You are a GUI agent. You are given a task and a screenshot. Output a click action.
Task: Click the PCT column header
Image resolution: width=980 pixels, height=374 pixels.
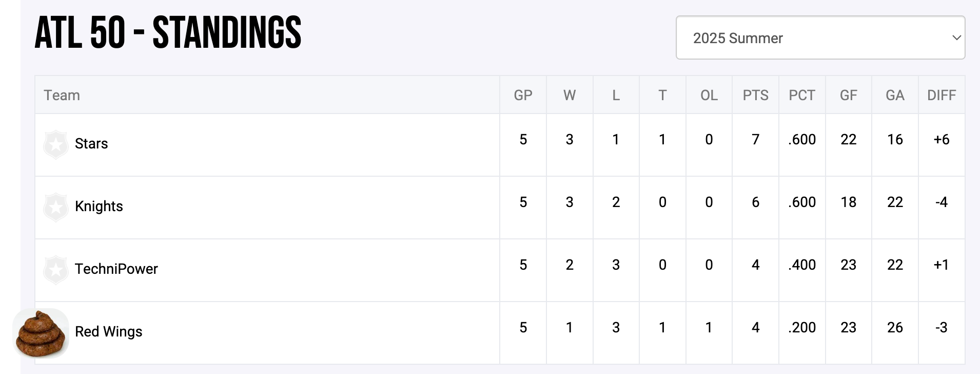[802, 96]
